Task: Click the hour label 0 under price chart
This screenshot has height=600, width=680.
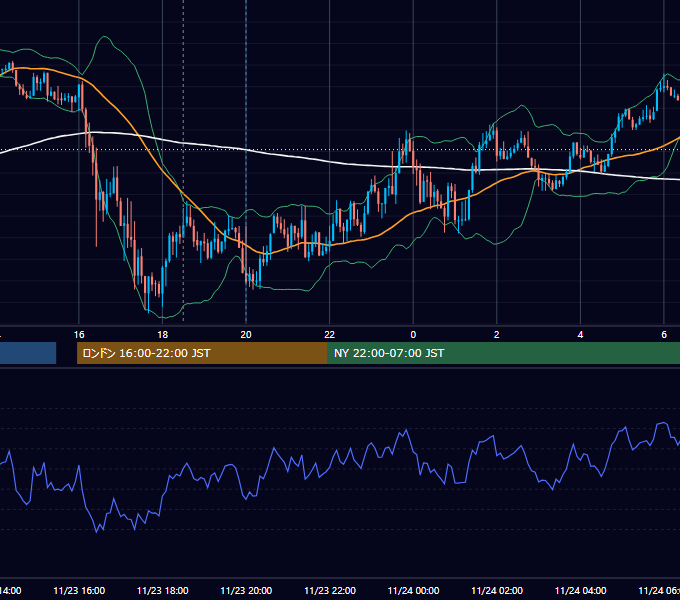Action: (x=413, y=335)
